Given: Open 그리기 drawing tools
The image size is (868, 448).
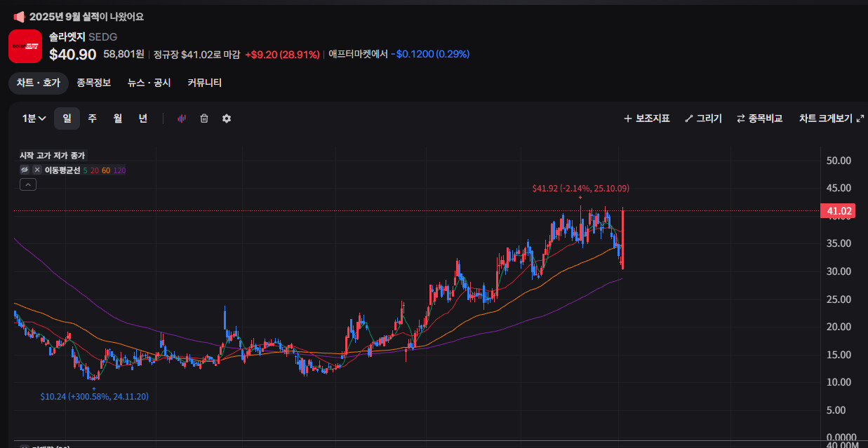Looking at the screenshot, I should (703, 118).
